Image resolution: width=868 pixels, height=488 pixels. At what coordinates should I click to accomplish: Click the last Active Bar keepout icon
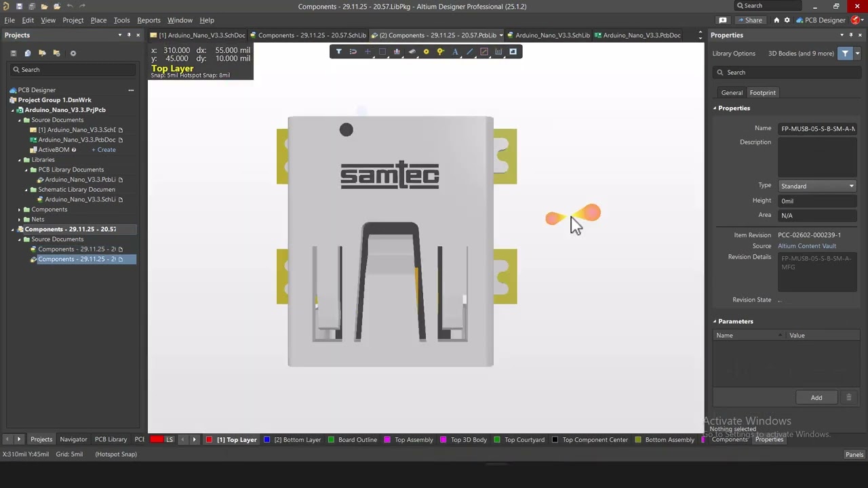tap(513, 52)
